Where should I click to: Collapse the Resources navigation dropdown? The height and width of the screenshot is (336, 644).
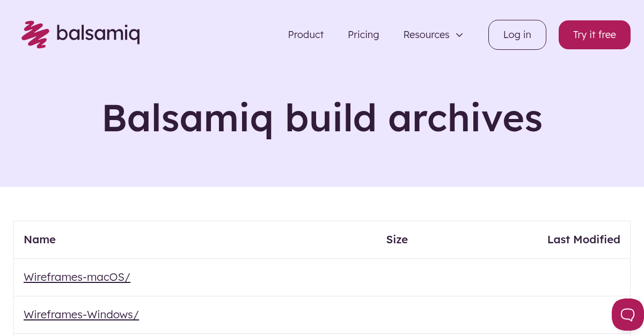(459, 35)
